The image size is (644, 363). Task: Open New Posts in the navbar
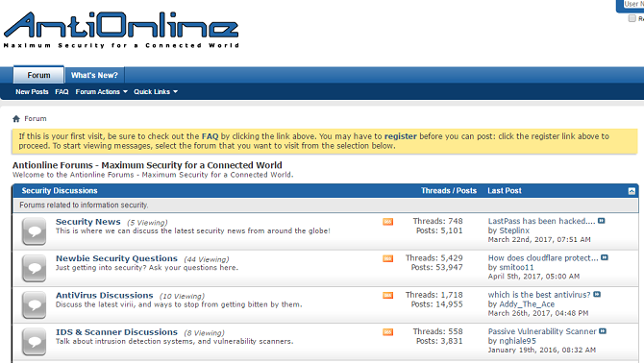pos(32,92)
